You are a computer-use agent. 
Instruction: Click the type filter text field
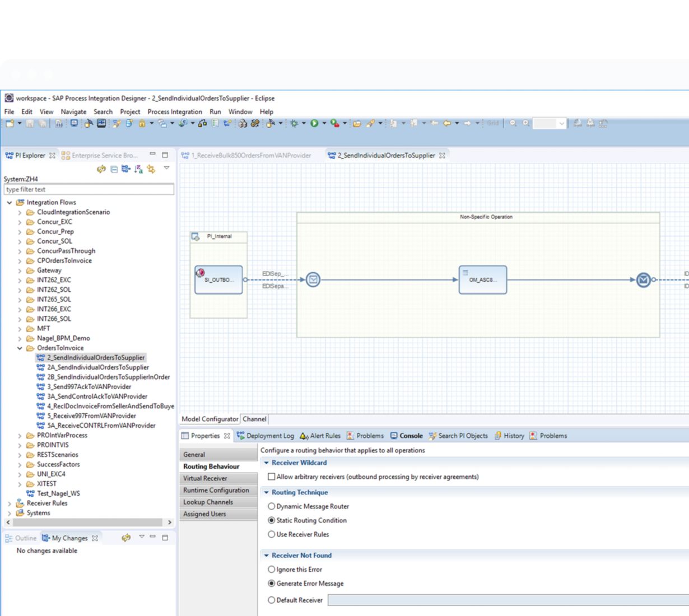pos(89,189)
